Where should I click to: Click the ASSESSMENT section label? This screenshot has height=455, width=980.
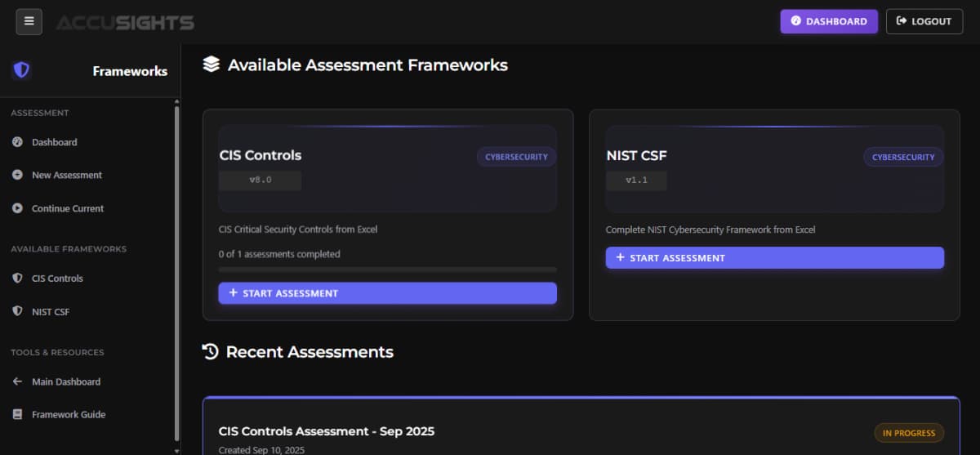40,113
